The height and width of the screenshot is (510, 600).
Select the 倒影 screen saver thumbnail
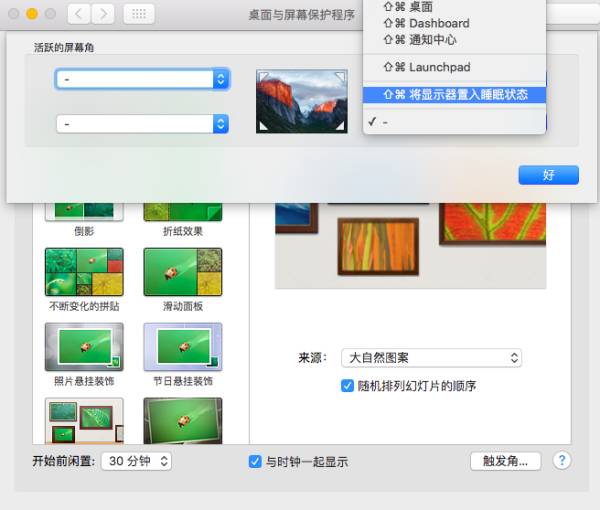point(84,209)
